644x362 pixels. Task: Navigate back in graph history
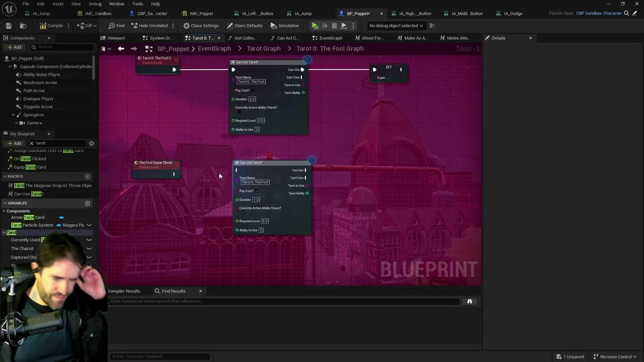[x=121, y=49]
